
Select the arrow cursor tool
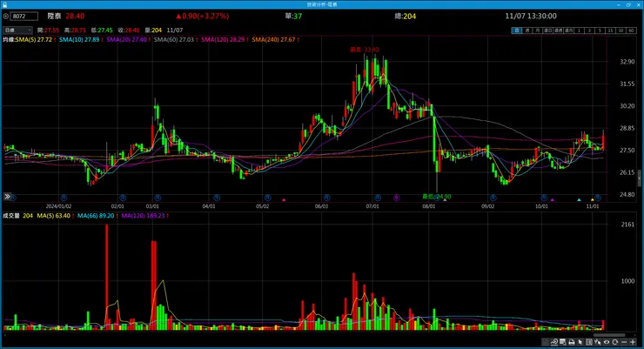pyautogui.click(x=580, y=342)
